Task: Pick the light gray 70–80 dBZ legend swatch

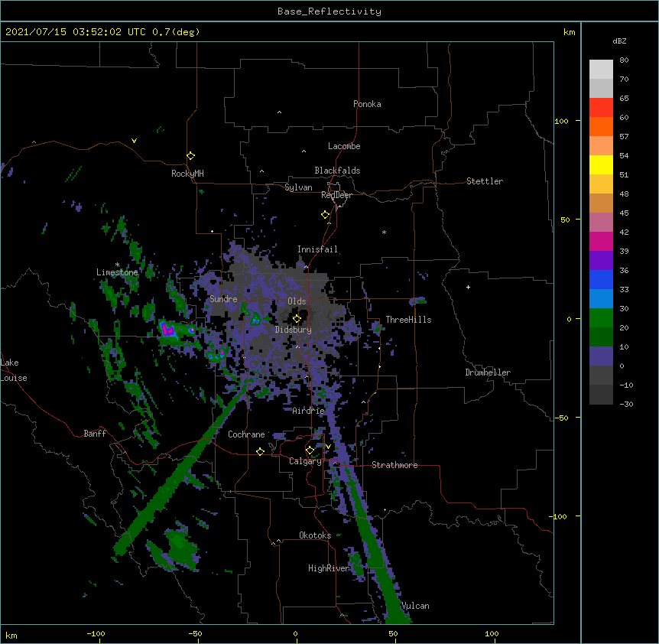Action: 601,70
